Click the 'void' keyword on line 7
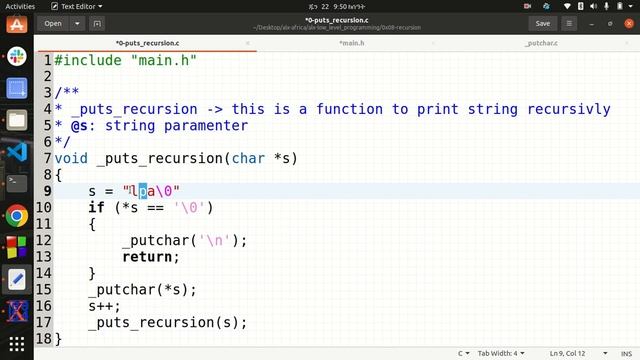Screen dimensions: 640x360 point(71,158)
